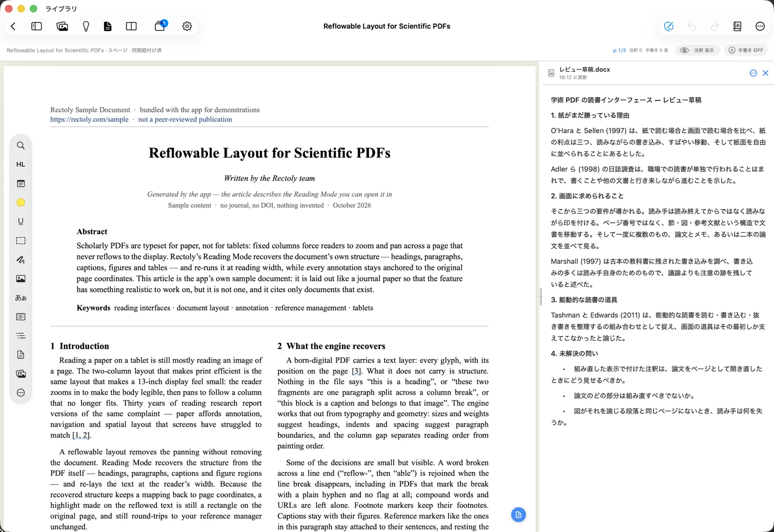Click the panel divider handle
The height and width of the screenshot is (532, 774).
point(540,296)
